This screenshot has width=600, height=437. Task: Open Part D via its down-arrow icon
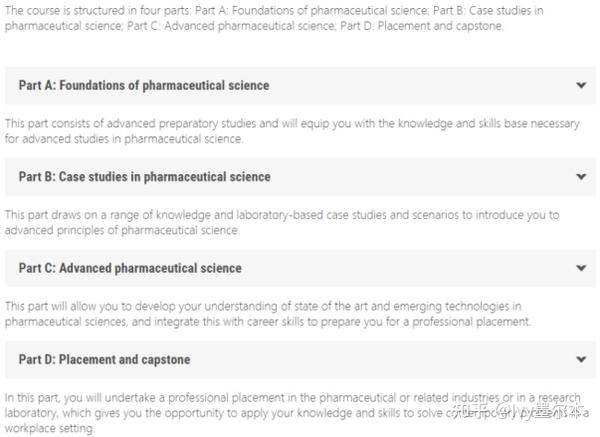pyautogui.click(x=581, y=359)
